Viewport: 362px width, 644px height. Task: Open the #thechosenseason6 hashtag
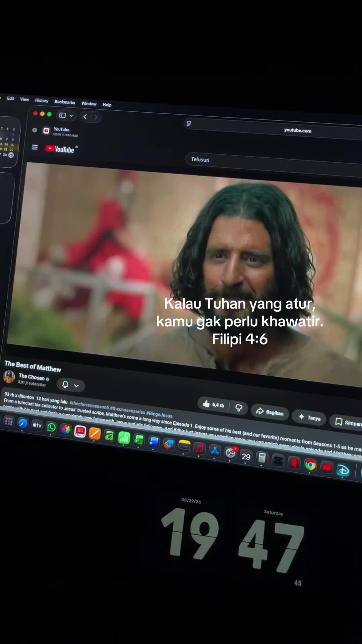[89, 405]
